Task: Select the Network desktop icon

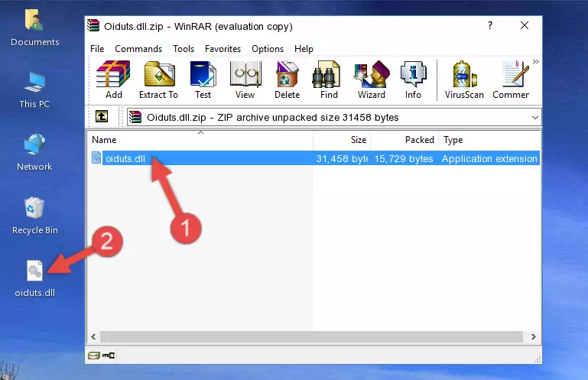Action: click(34, 152)
